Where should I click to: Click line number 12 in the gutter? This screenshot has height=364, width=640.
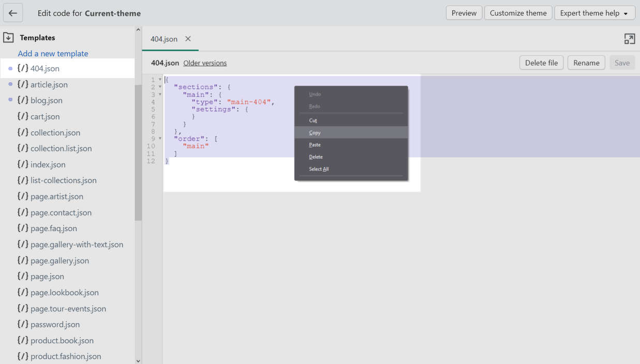[x=151, y=161]
